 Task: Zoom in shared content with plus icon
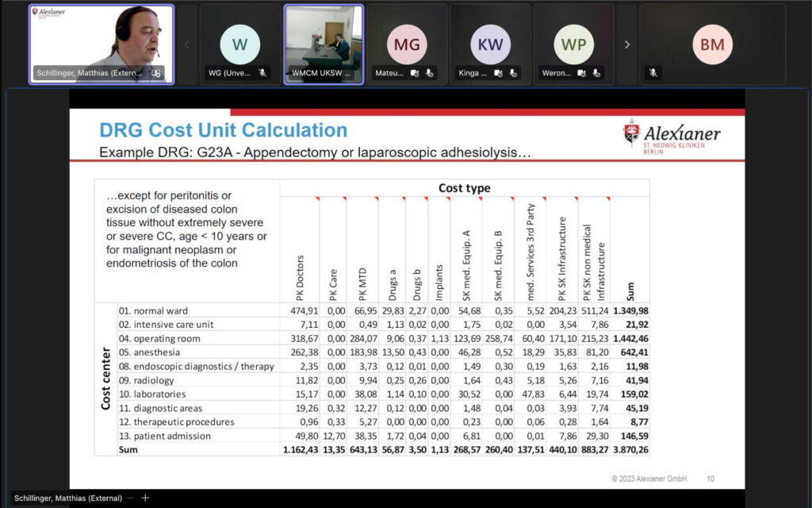point(146,498)
